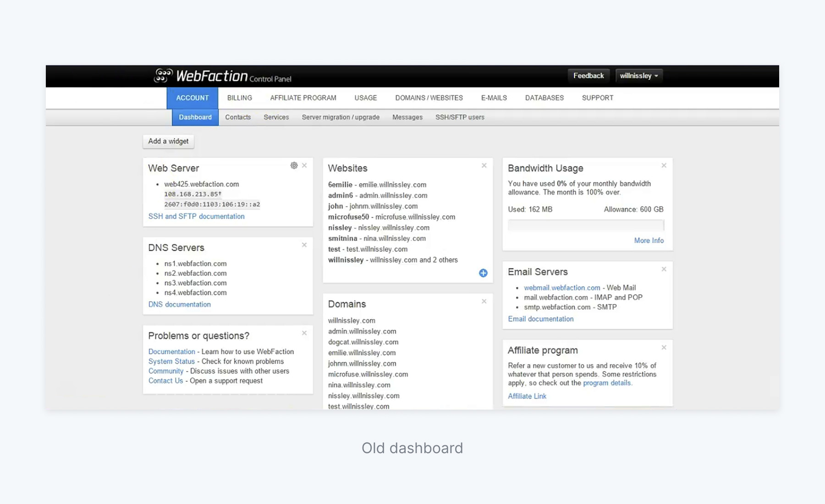Click ns4.webfaction.com in DNS Servers

pos(195,292)
